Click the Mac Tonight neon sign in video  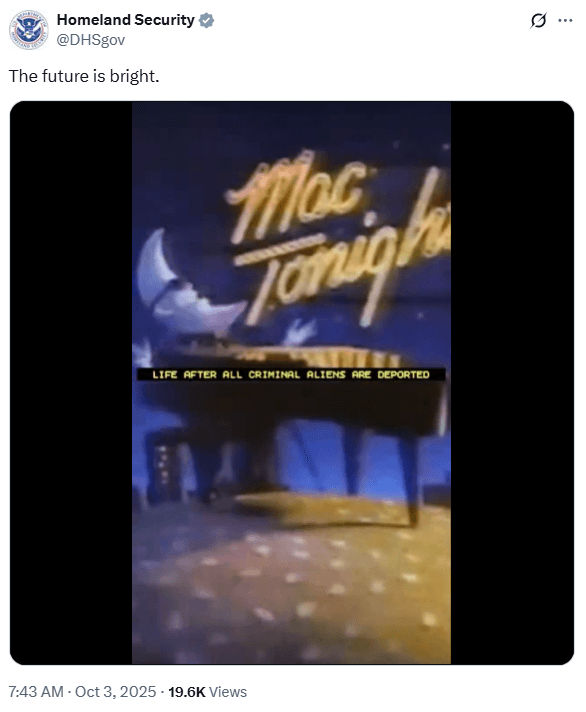point(338,238)
